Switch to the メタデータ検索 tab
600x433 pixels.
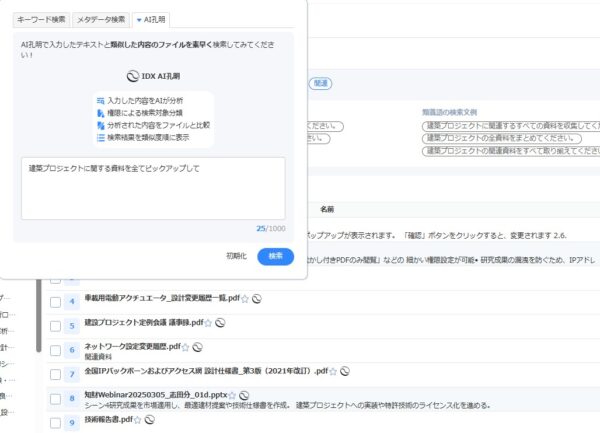101,20
